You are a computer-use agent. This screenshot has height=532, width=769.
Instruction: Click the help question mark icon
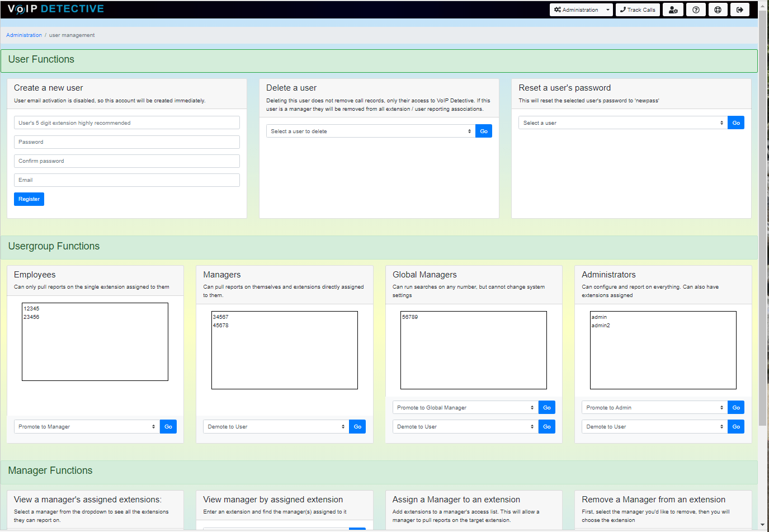696,10
